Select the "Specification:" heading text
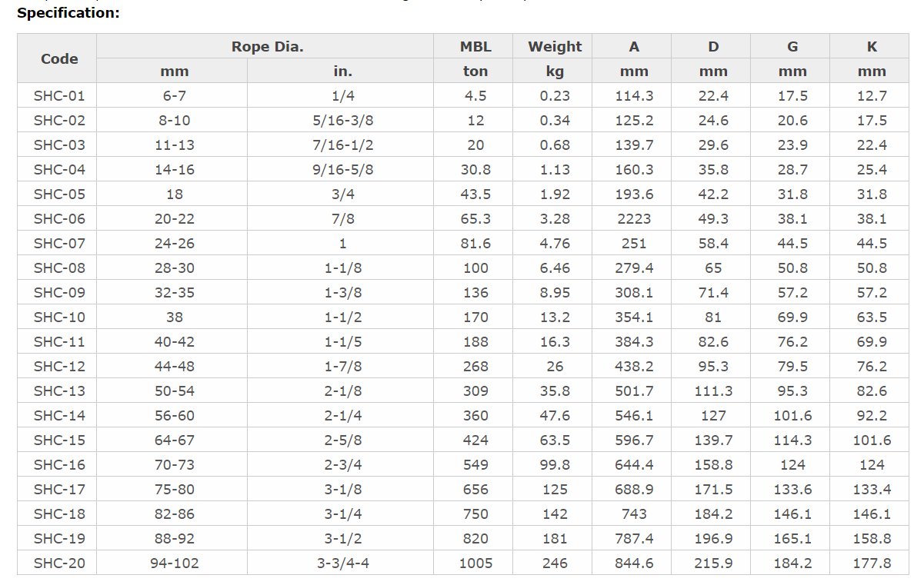 [x=68, y=13]
